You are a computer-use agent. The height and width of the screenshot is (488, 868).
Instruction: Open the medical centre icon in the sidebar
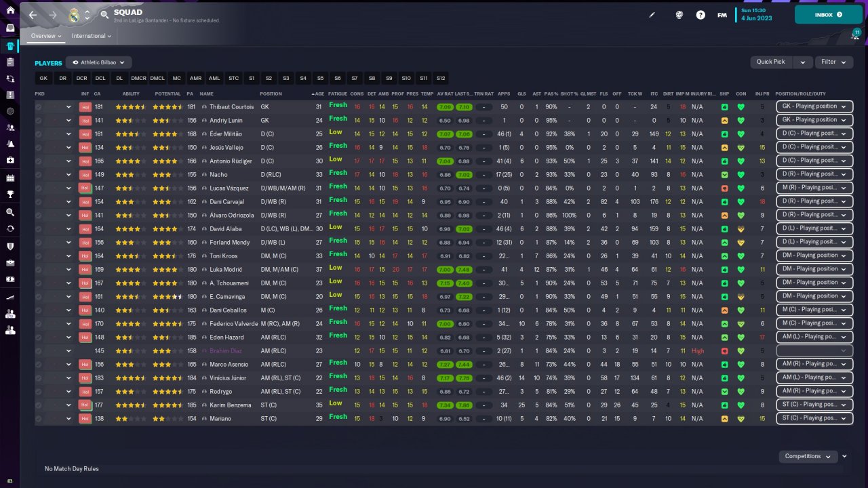pyautogui.click(x=10, y=161)
